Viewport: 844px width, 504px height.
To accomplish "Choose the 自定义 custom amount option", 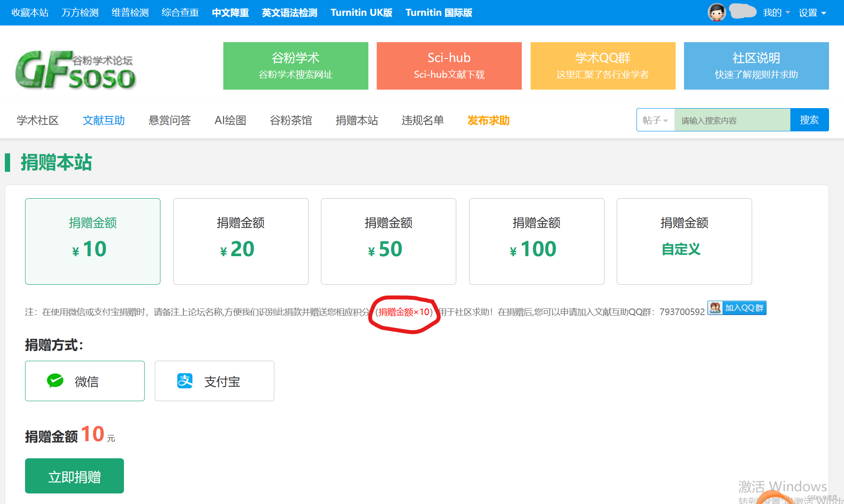I will point(684,241).
